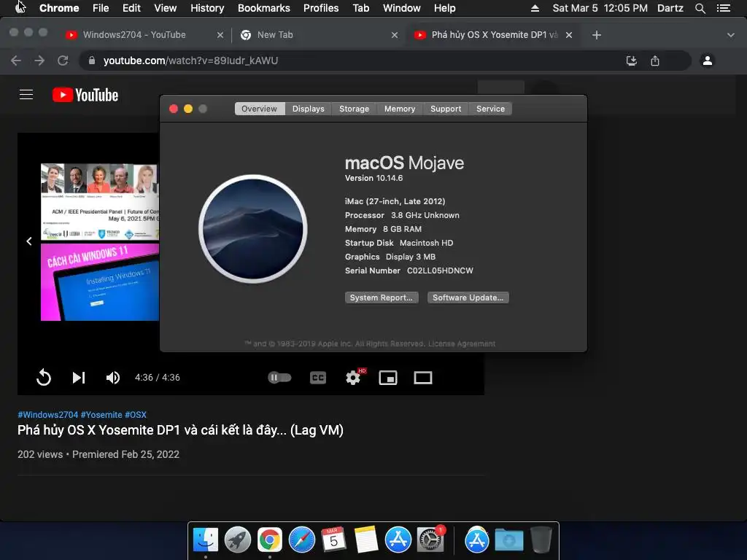
Task: Replay the video with the replay icon
Action: pyautogui.click(x=44, y=378)
